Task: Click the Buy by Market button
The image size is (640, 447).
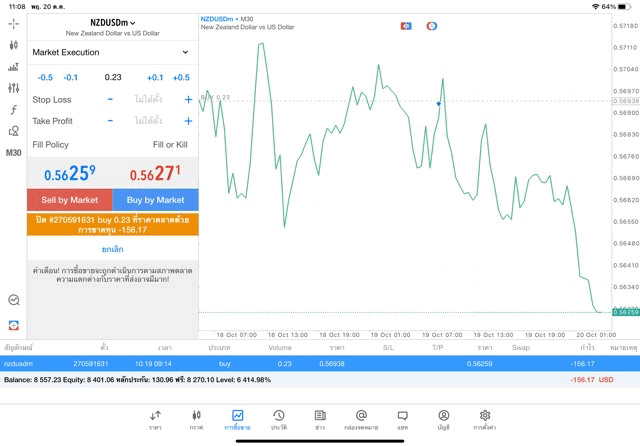Action: (x=156, y=200)
